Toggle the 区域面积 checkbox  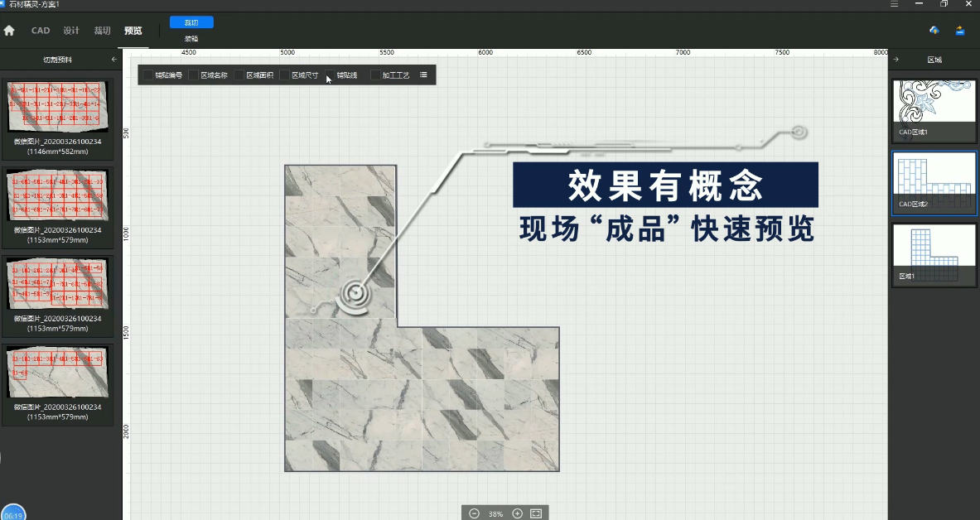pyautogui.click(x=239, y=75)
